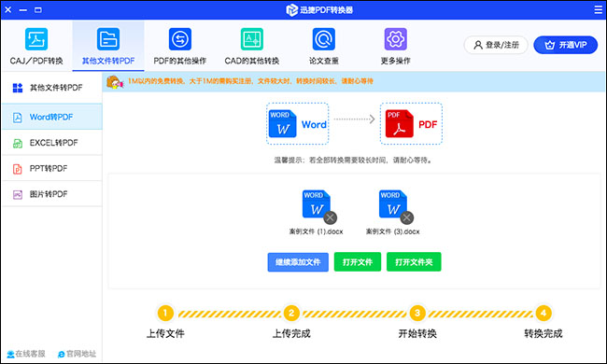
Task: Click step 3 开始转换 progress marker
Action: 417,313
